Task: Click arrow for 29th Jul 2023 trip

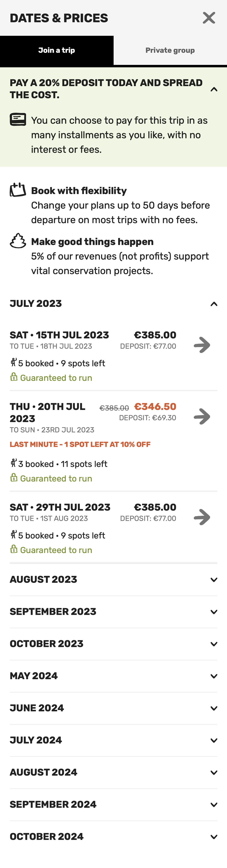Action: tap(202, 517)
